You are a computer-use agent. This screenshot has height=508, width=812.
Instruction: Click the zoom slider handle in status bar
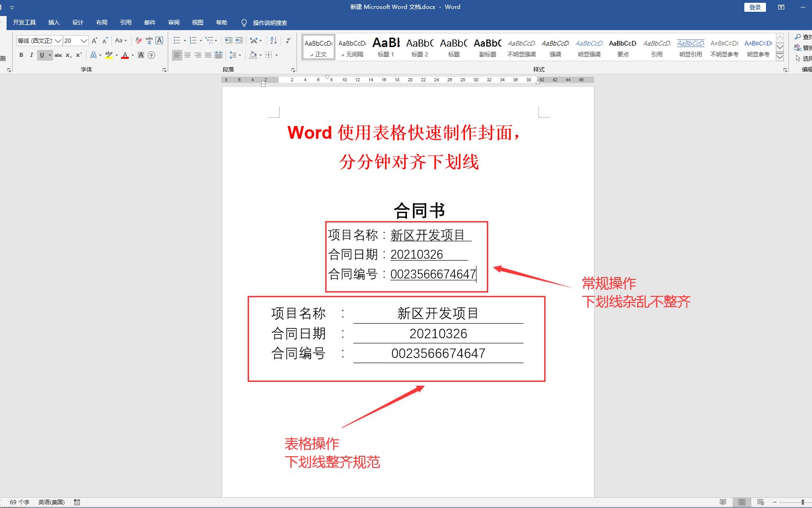pos(803,502)
